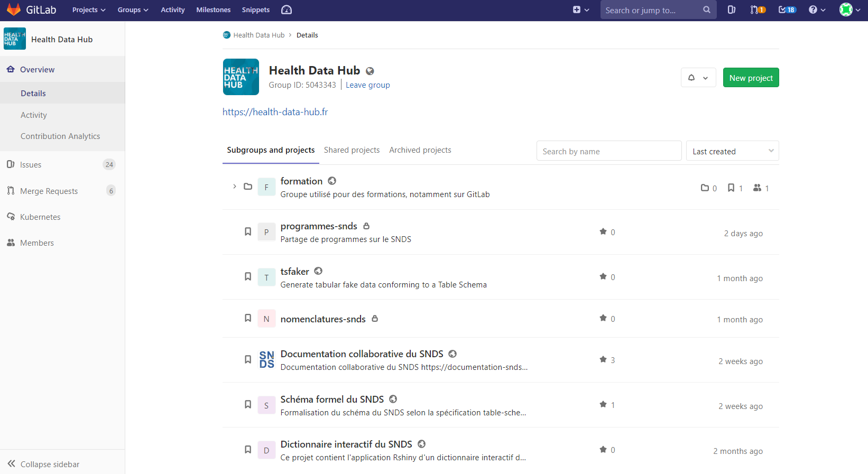Image resolution: width=868 pixels, height=474 pixels.
Task: Click the formation folder icon
Action: point(248,187)
